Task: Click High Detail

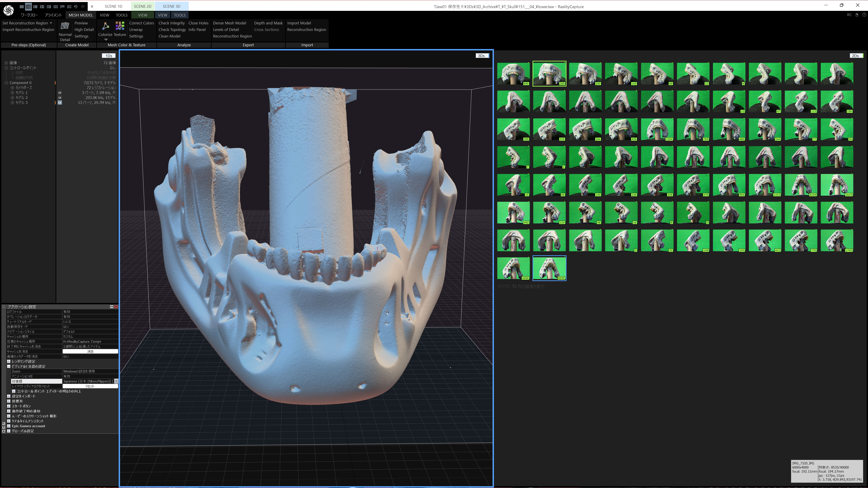Action: click(84, 30)
